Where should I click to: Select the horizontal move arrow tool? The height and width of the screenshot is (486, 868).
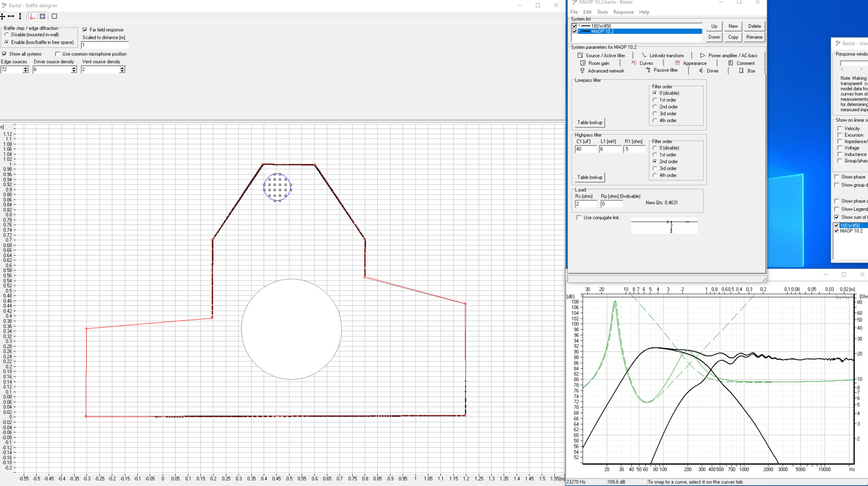[11, 16]
